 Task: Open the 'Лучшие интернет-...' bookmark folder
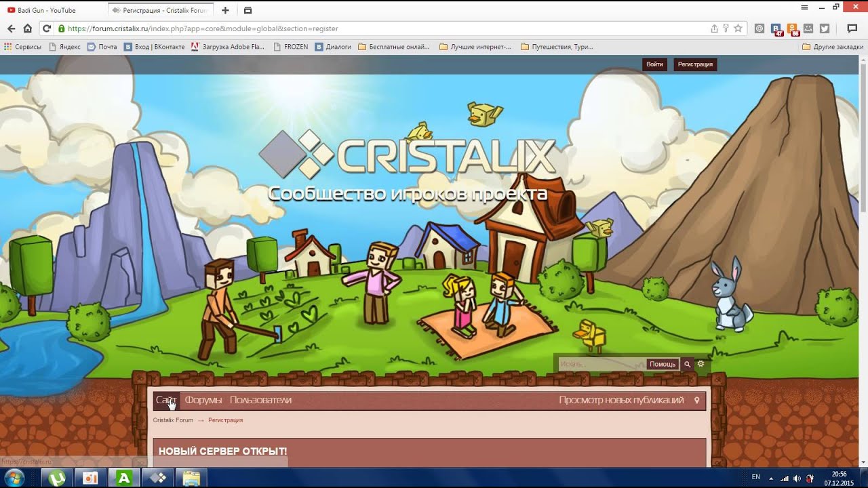click(475, 47)
